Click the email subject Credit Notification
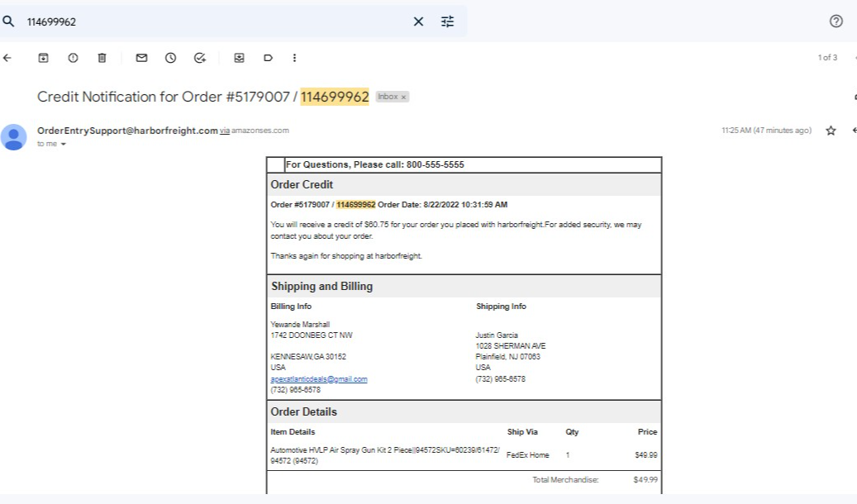This screenshot has height=504, width=857. coord(202,97)
